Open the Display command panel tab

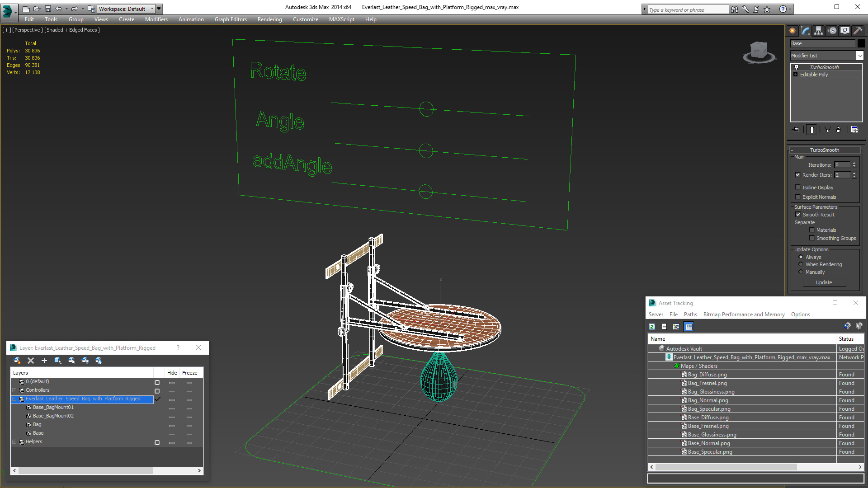844,31
